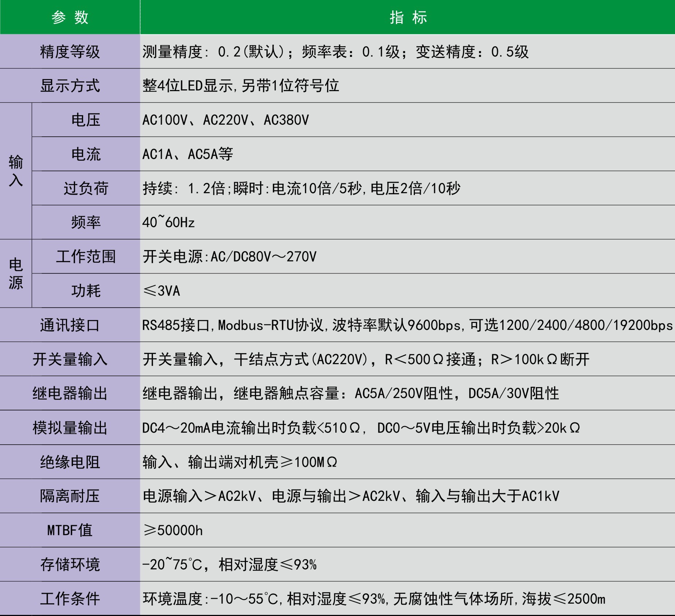The height and width of the screenshot is (616, 675).
Task: Click the -20~75°C storage value text
Action: click(229, 564)
